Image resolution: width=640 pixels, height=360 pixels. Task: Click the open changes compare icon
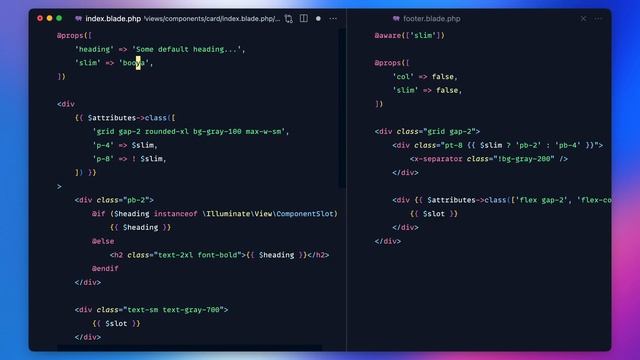click(289, 19)
